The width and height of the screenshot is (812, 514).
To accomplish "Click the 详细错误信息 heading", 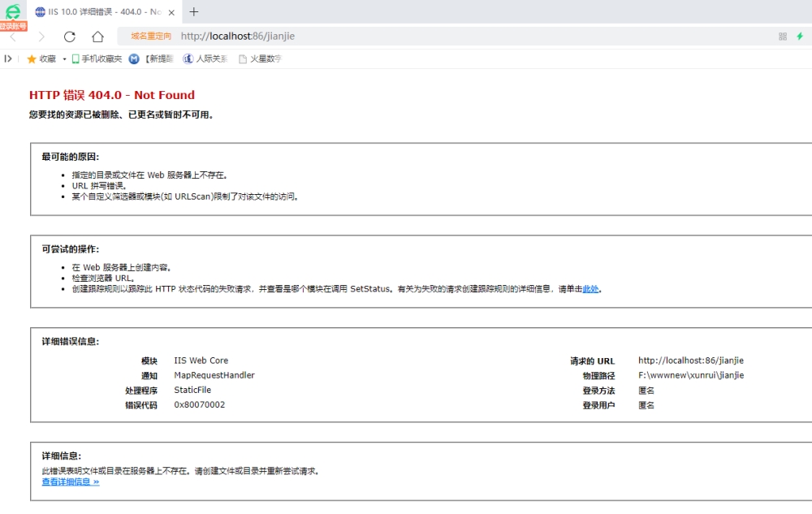I will pos(71,342).
